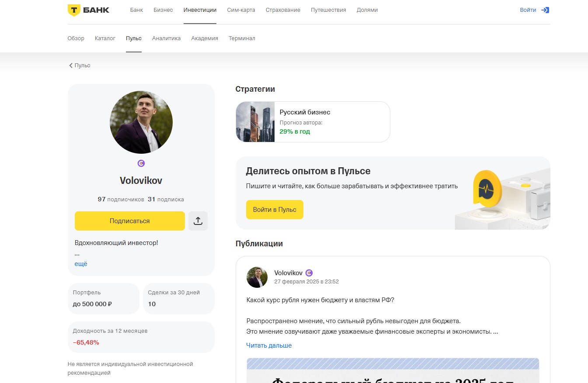
Task: Open the Бизнес menu item
Action: 163,10
